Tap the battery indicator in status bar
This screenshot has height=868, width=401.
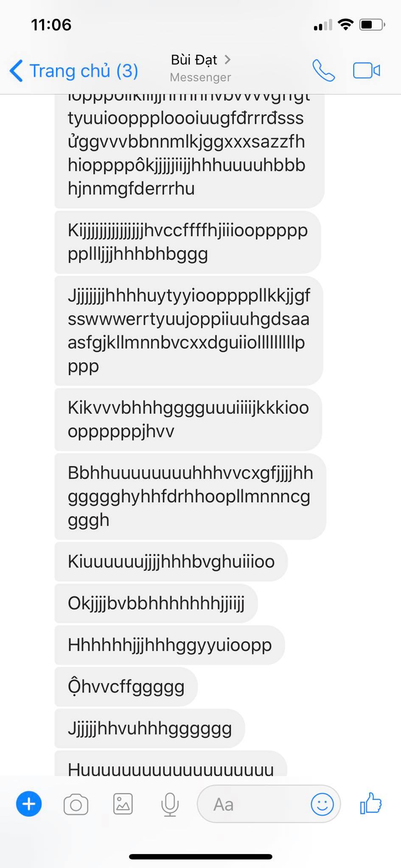(372, 25)
